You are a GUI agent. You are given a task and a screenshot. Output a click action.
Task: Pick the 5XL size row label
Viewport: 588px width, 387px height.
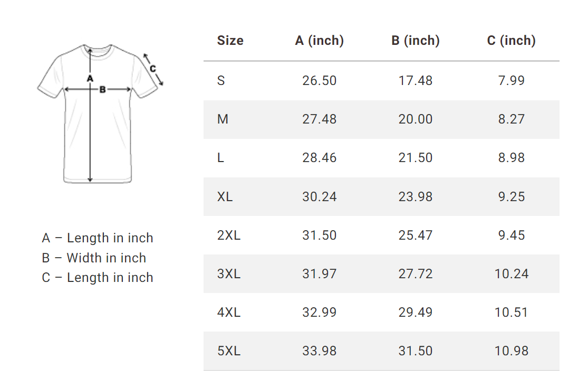tap(228, 351)
